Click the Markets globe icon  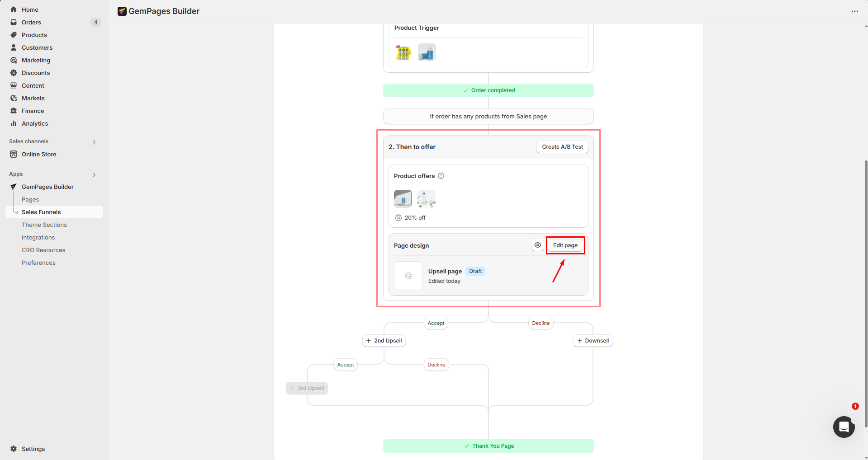coord(14,98)
